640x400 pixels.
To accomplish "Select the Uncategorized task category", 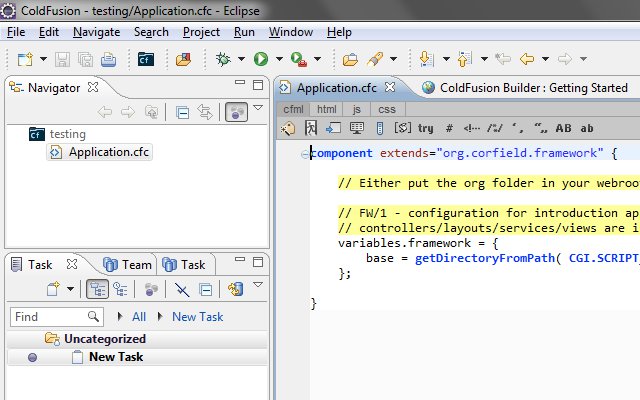I will point(105,339).
